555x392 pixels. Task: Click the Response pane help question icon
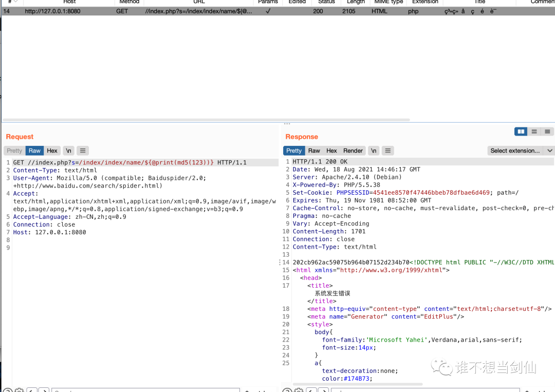click(x=287, y=390)
